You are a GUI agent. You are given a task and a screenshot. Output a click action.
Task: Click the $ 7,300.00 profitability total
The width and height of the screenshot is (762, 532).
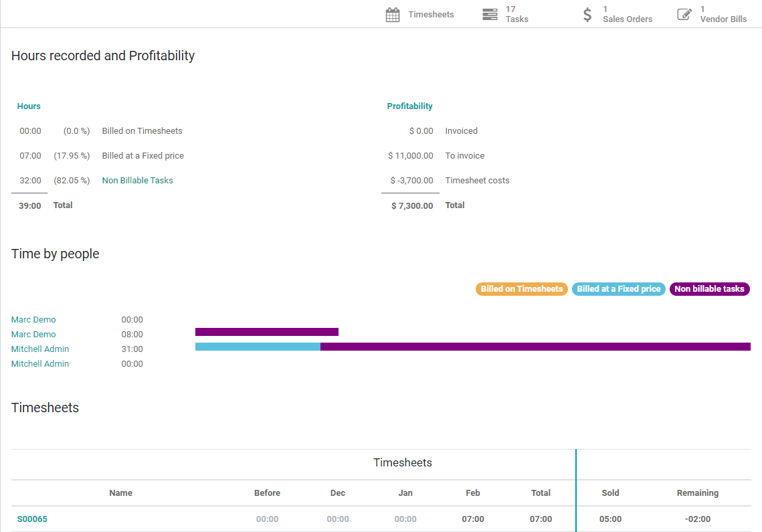point(412,205)
